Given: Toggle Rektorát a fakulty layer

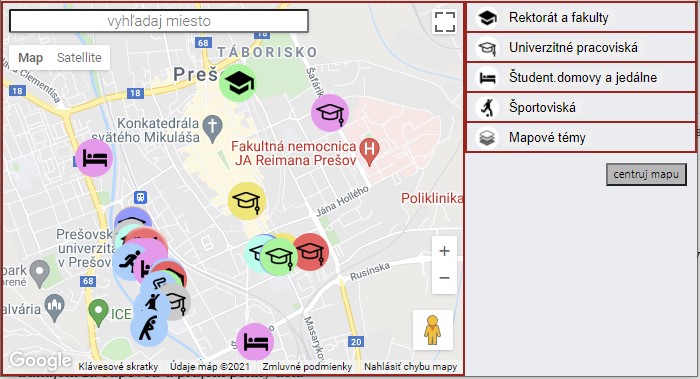Looking at the screenshot, I should (581, 17).
